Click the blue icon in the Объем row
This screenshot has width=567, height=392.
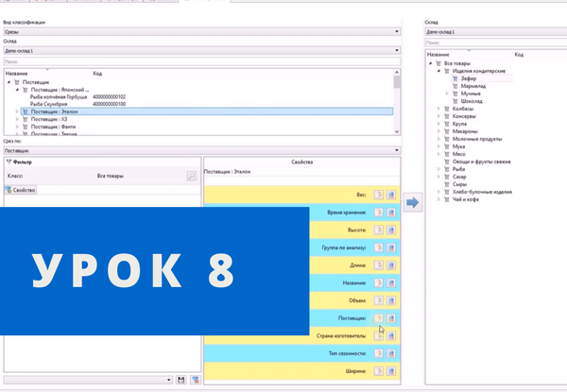pos(391,300)
